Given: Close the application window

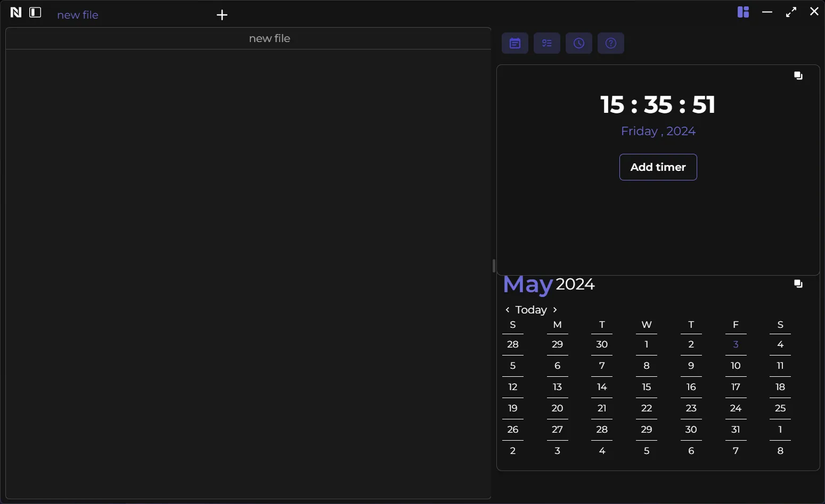Looking at the screenshot, I should tap(814, 11).
